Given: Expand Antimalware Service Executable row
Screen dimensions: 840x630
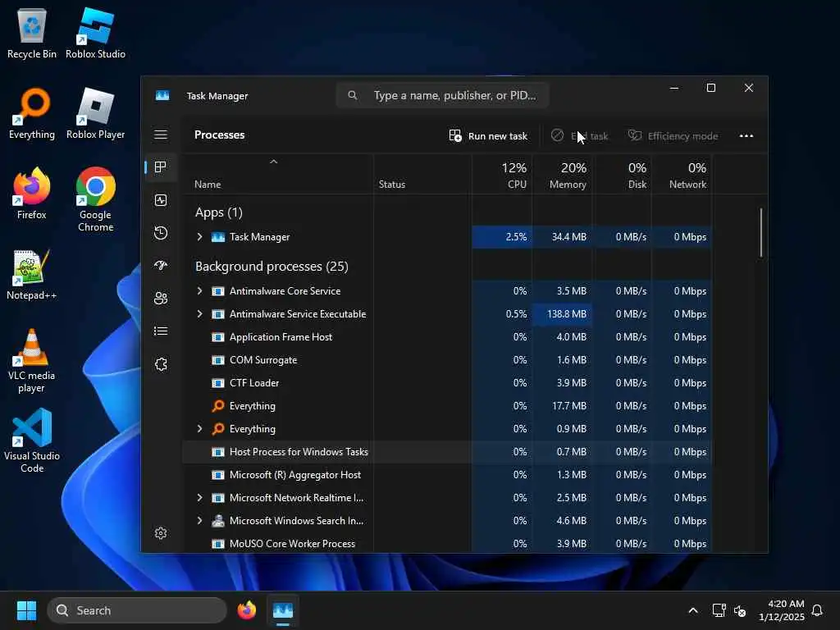Looking at the screenshot, I should pyautogui.click(x=200, y=314).
